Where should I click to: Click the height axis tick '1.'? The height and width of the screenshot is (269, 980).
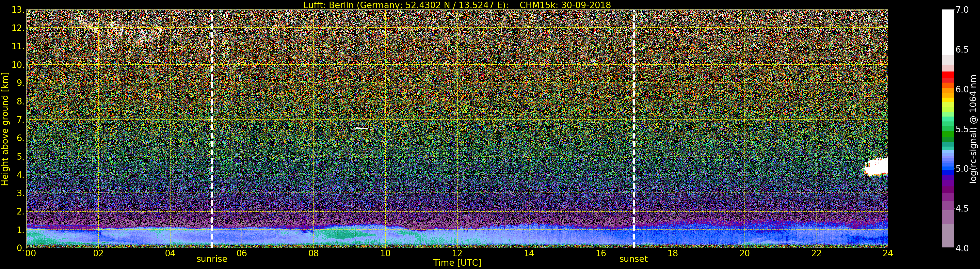pyautogui.click(x=21, y=230)
